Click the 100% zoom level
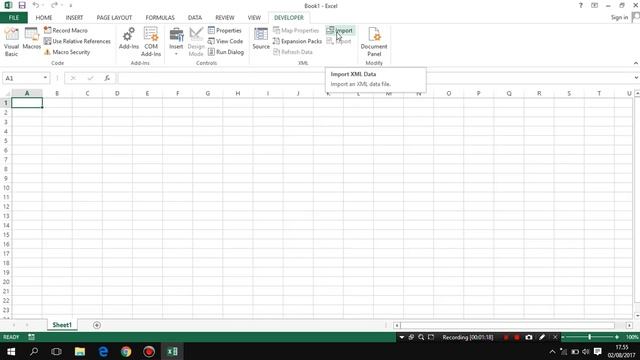This screenshot has width=640, height=360. click(x=632, y=337)
